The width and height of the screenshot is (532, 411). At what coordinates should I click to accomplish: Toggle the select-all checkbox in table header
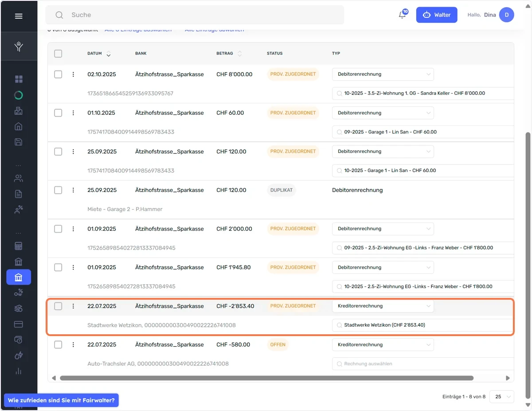58,54
